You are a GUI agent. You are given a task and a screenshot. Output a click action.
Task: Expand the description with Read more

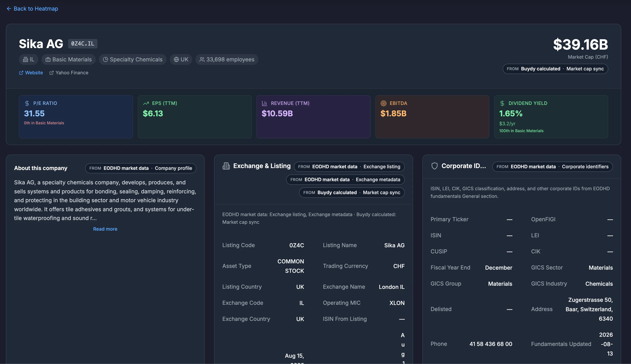tap(105, 229)
